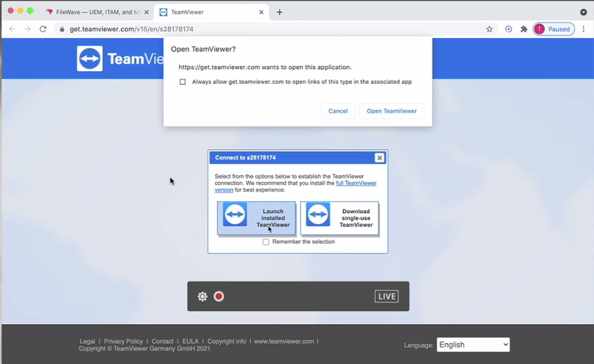Enable Always allow get.teamviewer.com checkbox
The image size is (594, 364).
pyautogui.click(x=183, y=82)
